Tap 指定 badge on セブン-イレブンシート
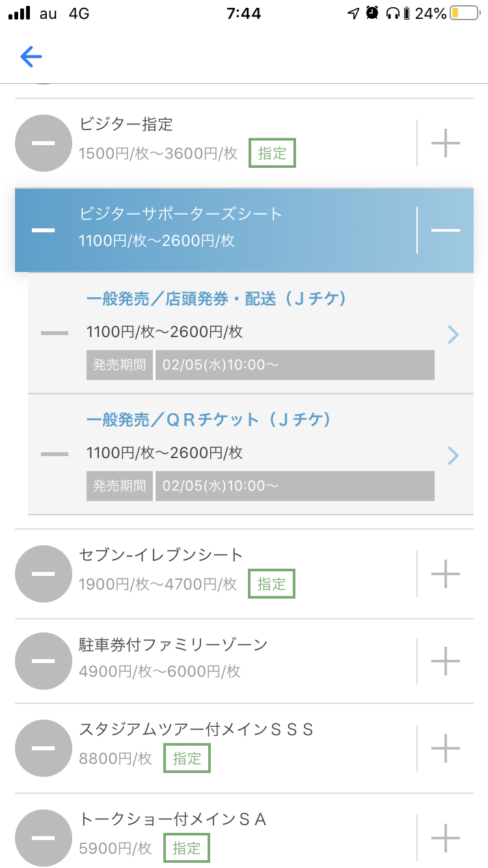Screen dimensions: 488x868 click(x=271, y=584)
